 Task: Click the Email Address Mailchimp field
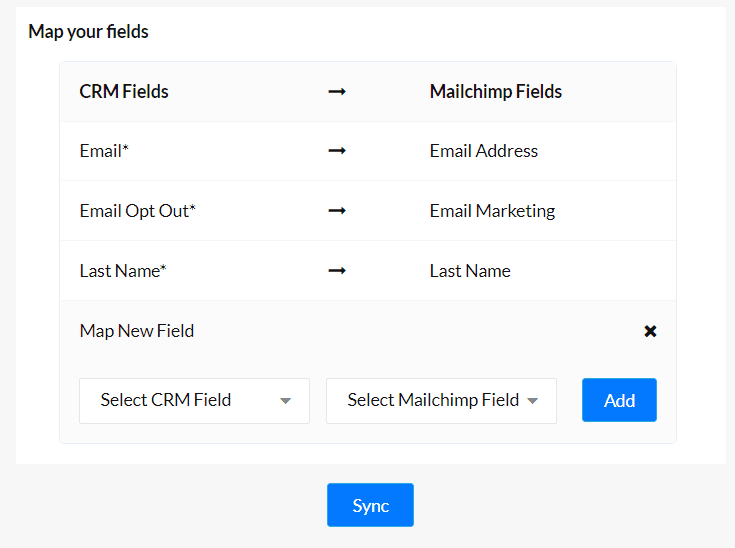tap(484, 151)
